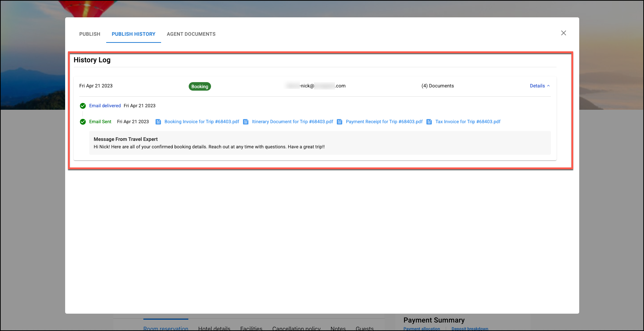
Task: Click Payment allocation link in background page
Action: [422, 329]
